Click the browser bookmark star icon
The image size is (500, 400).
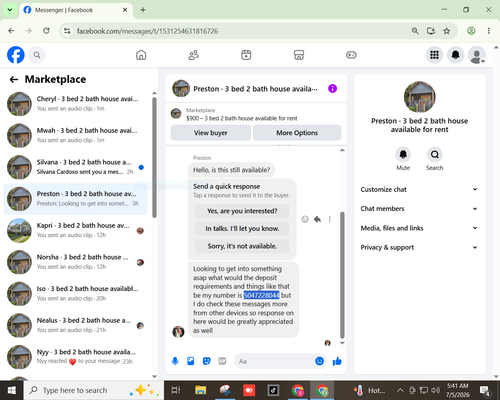447,31
